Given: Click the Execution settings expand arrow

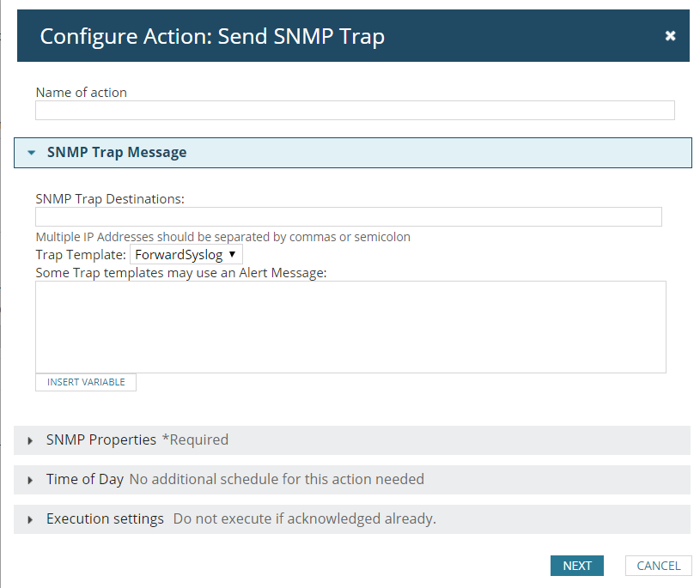Looking at the screenshot, I should click(30, 519).
